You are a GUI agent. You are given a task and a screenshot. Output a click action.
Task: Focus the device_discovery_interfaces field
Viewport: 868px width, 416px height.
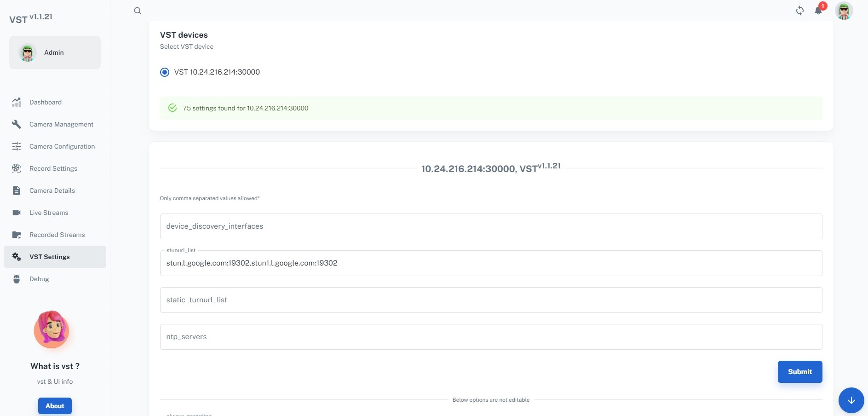coord(490,226)
